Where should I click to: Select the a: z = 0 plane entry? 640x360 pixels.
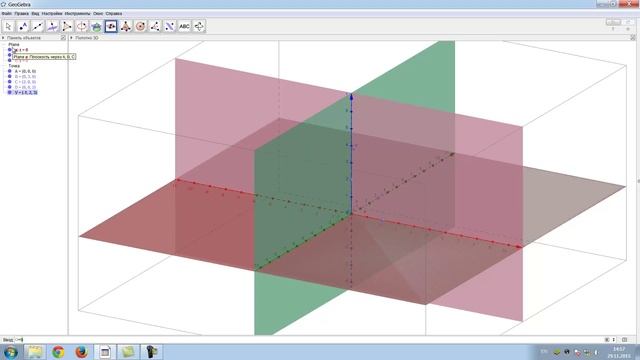(21, 50)
